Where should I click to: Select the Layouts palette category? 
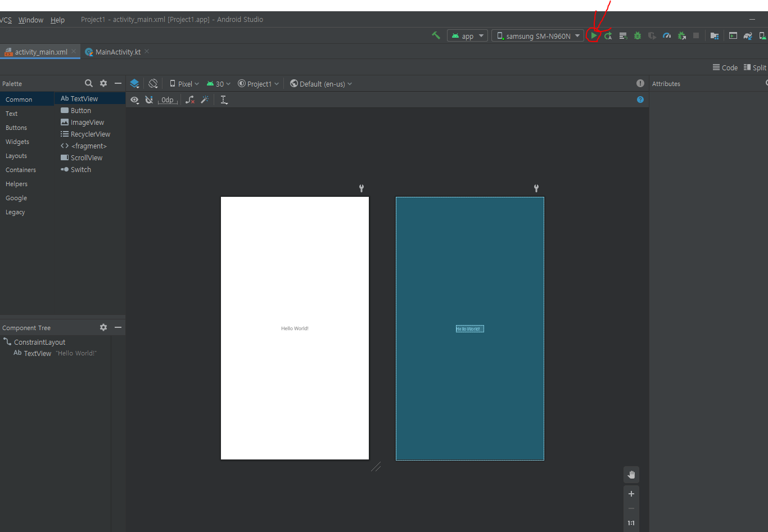coord(27,156)
